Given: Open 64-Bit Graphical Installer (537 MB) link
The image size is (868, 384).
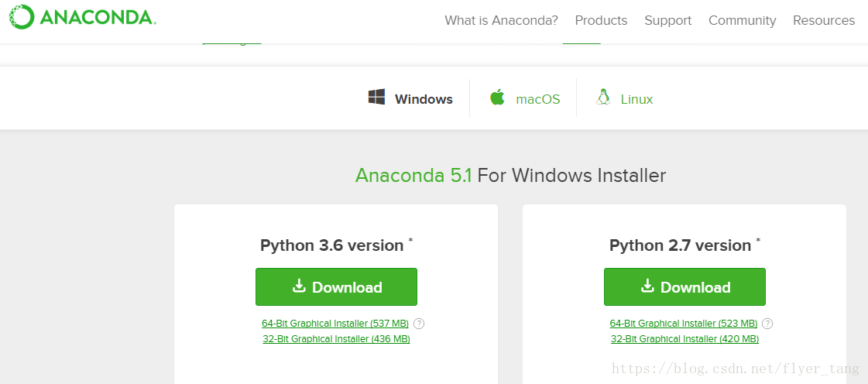Looking at the screenshot, I should [335, 323].
